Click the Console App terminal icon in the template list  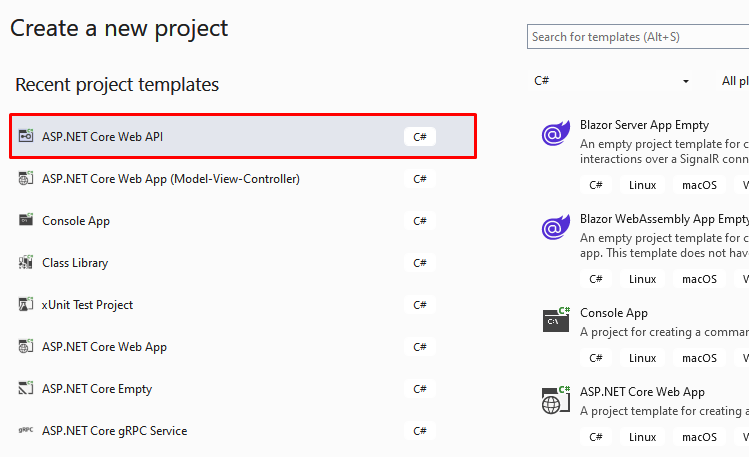(x=556, y=320)
